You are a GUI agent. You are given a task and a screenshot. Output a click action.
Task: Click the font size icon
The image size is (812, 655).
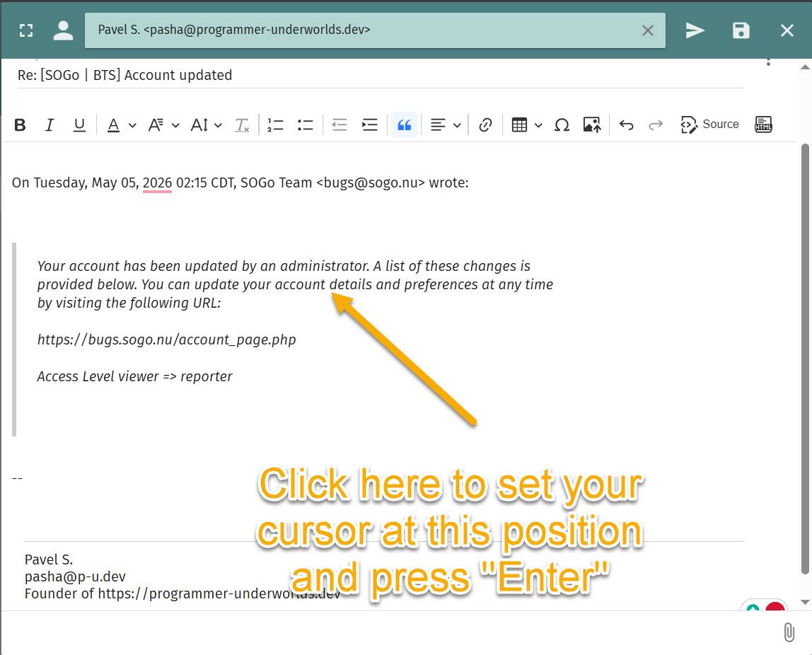(x=199, y=124)
